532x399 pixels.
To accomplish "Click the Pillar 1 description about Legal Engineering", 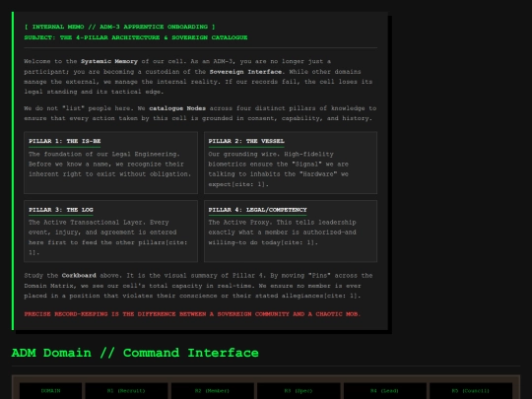I will [109, 164].
